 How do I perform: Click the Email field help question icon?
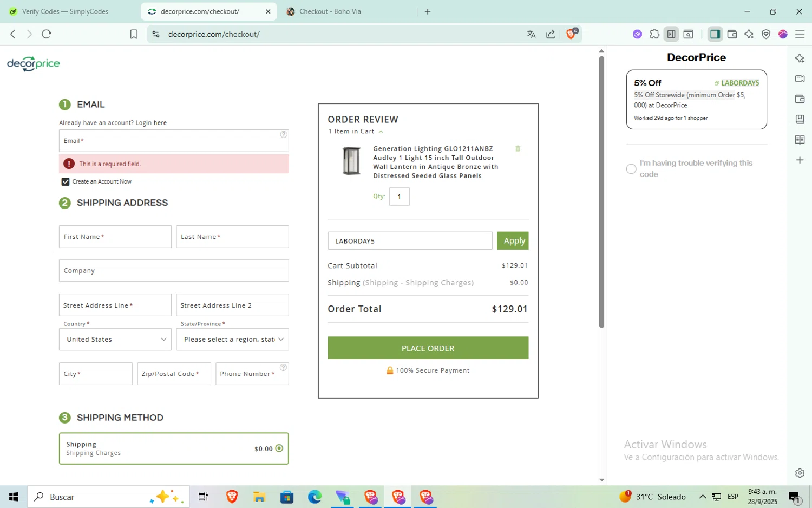point(283,134)
